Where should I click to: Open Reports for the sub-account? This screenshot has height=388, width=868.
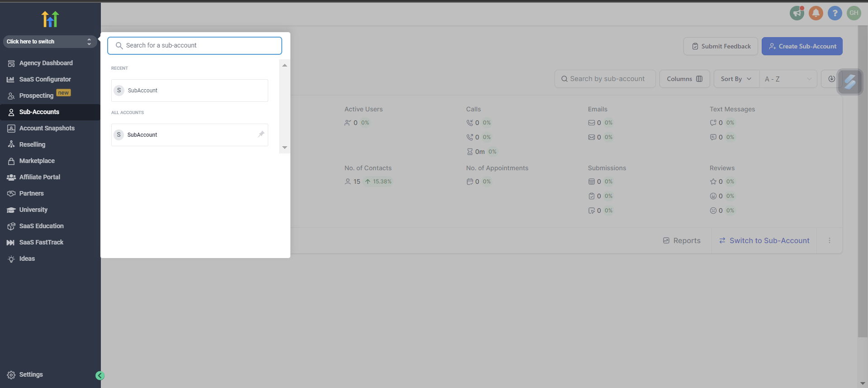[682, 241]
